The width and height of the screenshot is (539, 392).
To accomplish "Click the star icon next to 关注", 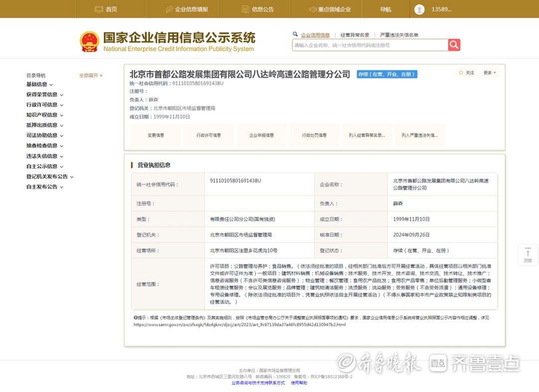I will tap(461, 72).
